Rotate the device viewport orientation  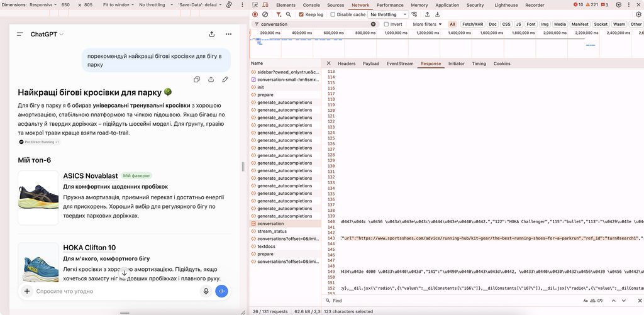coord(229,5)
